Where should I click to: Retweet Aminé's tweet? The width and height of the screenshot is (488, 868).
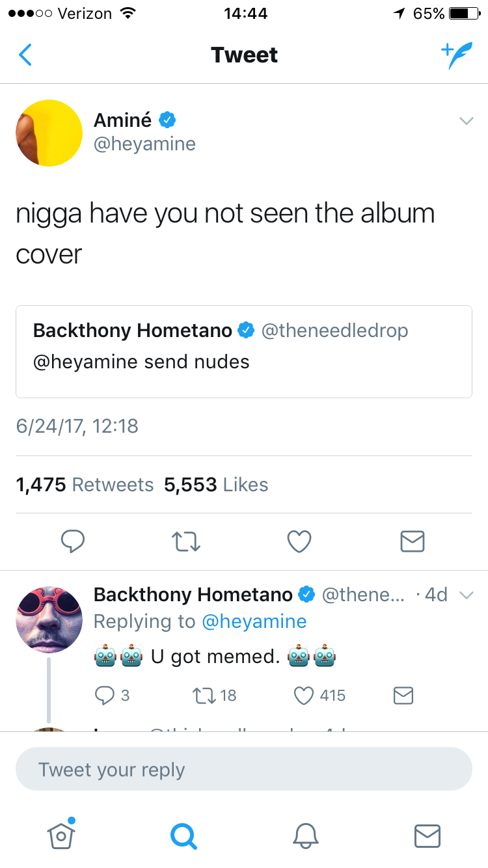coord(186,541)
